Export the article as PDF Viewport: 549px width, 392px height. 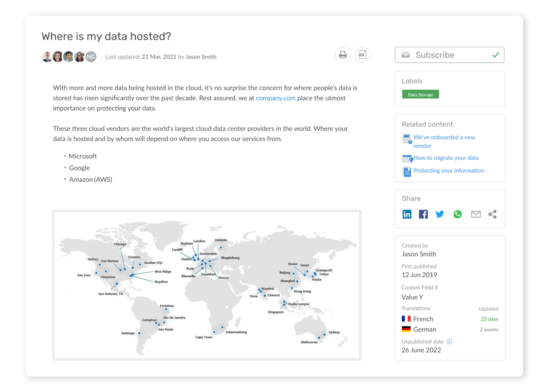coord(362,55)
